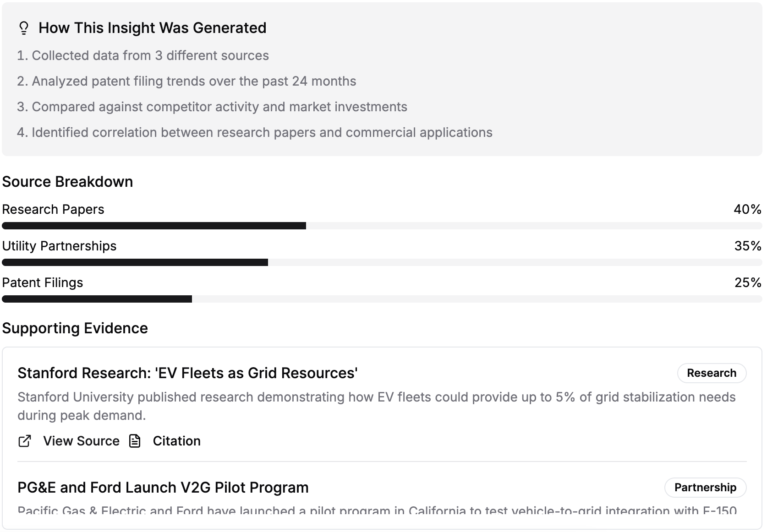Click the document Citation icon

click(135, 441)
